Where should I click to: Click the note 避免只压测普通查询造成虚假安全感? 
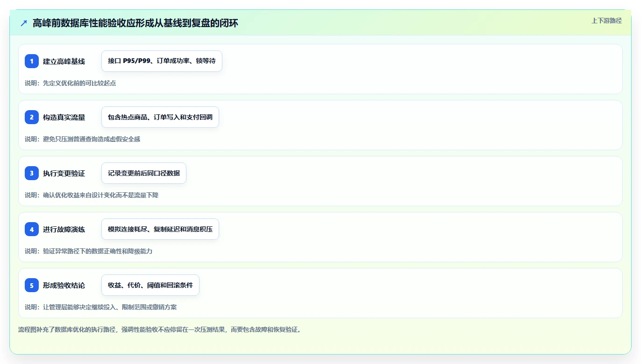tap(92, 139)
